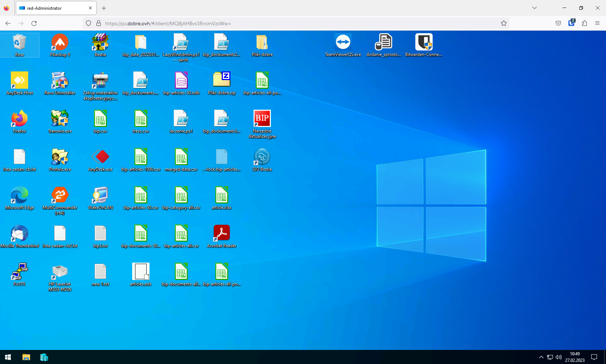
Task: Open tracking protection shield panel
Action: (88, 23)
